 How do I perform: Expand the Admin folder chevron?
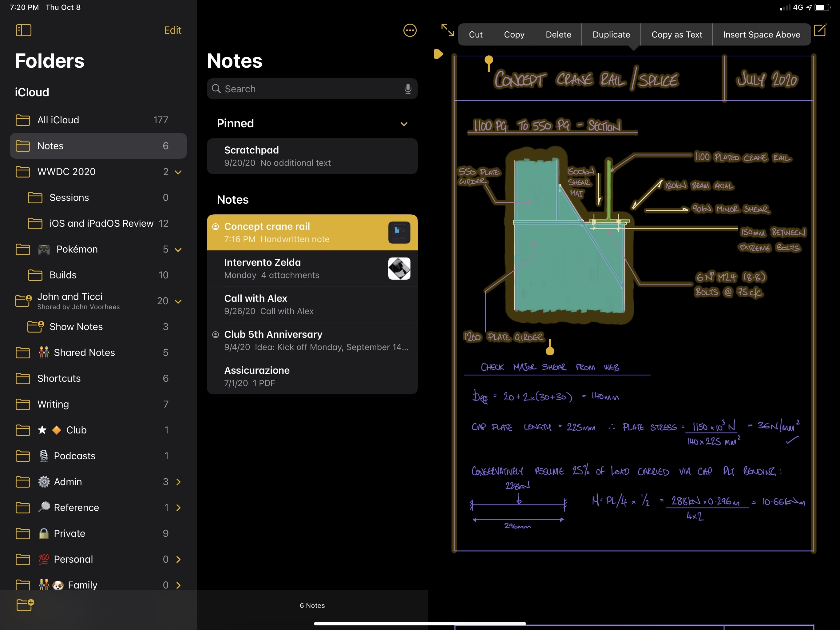[178, 482]
